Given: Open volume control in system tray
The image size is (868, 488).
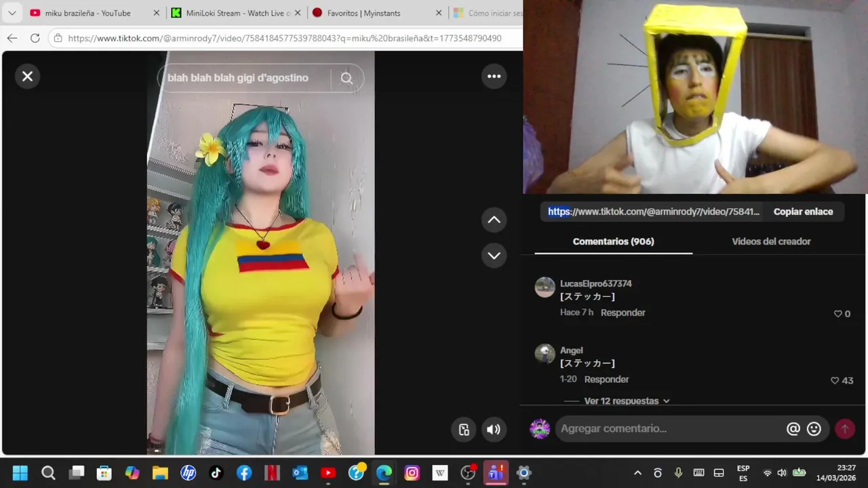Looking at the screenshot, I should pyautogui.click(x=782, y=473).
